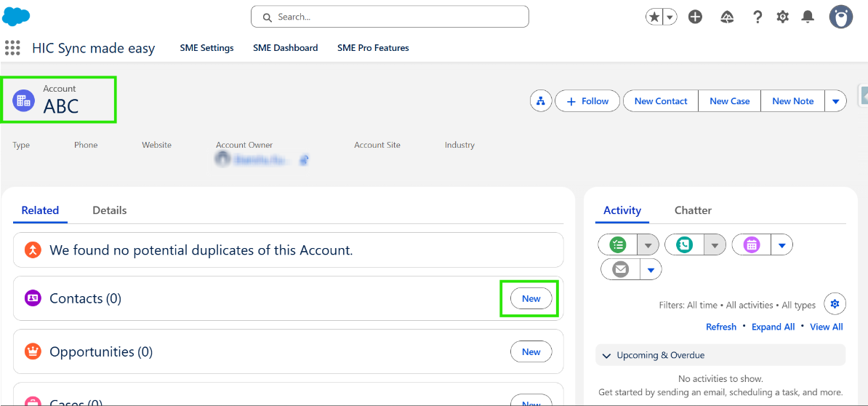Click the Expand All link

pyautogui.click(x=773, y=327)
